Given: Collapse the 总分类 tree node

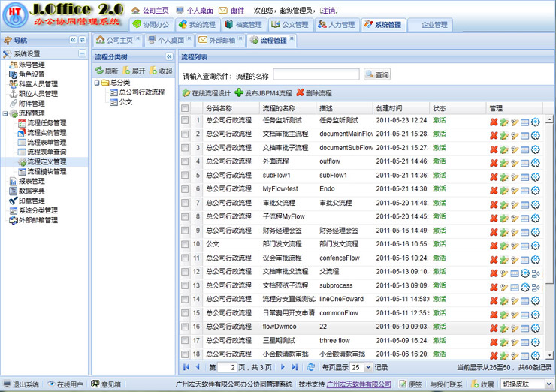Looking at the screenshot, I should 97,83.
